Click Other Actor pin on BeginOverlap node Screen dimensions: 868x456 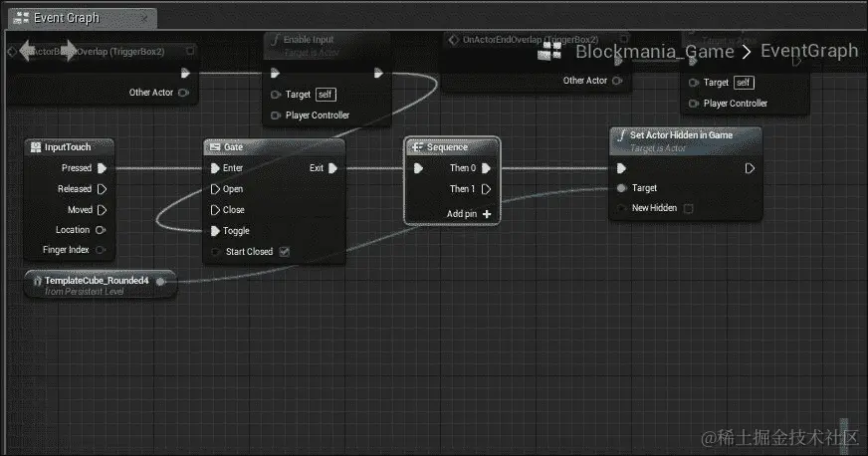tap(184, 93)
